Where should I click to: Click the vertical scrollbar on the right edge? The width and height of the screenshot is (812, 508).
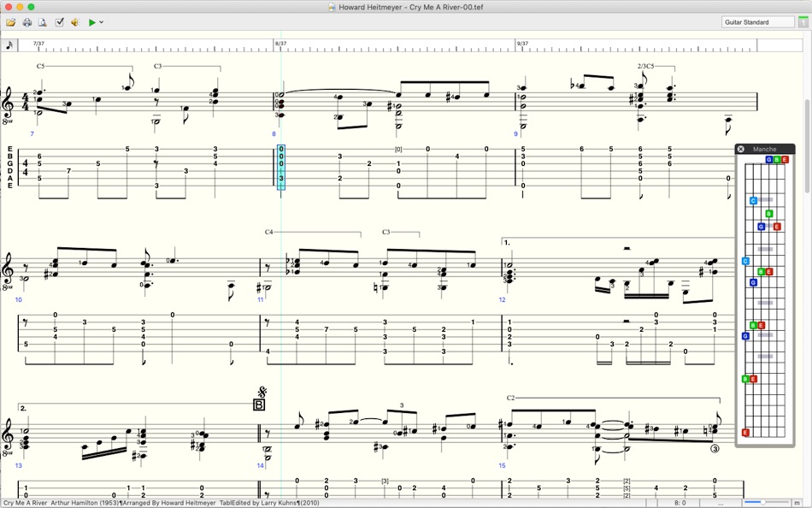(808, 145)
